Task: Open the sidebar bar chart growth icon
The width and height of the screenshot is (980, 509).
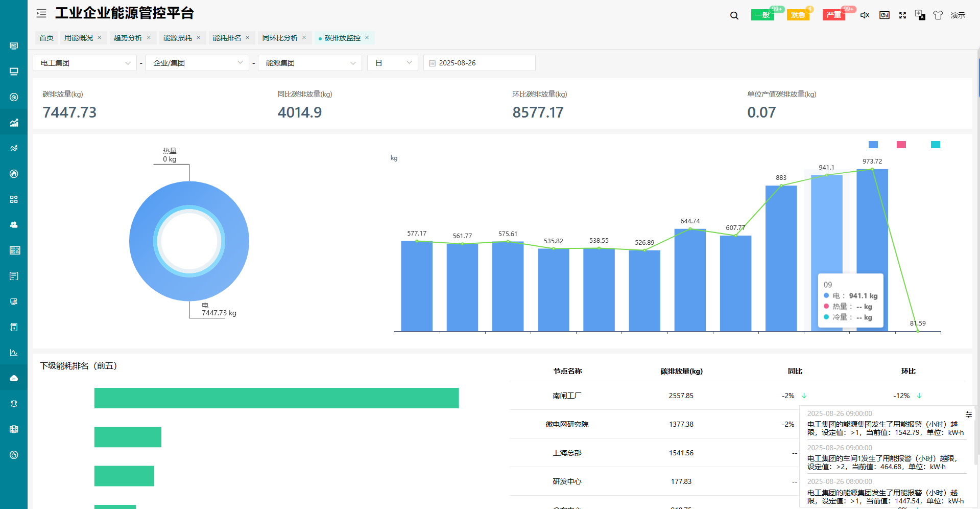Action: pyautogui.click(x=14, y=123)
